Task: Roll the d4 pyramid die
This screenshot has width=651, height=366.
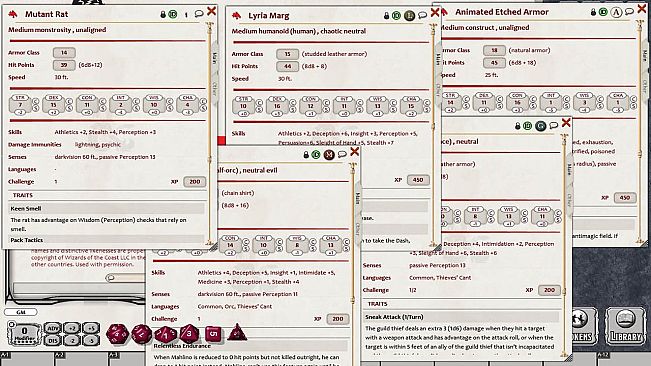Action: [237, 333]
